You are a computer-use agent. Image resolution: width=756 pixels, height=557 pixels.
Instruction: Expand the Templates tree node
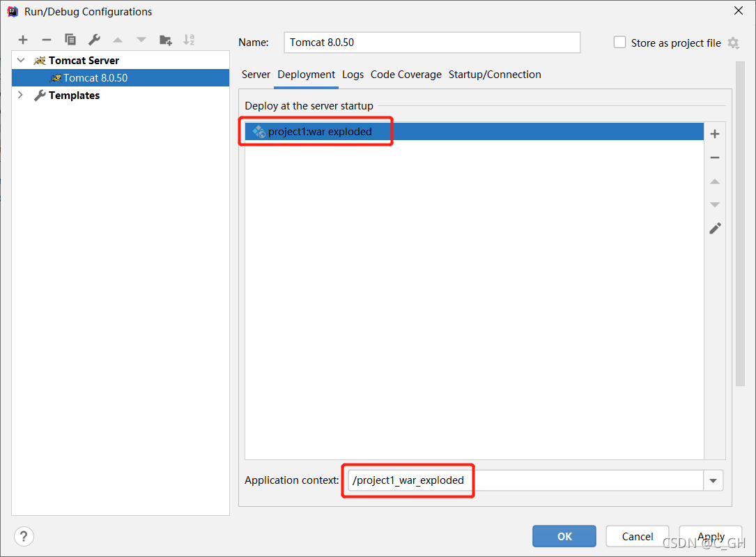tap(20, 95)
